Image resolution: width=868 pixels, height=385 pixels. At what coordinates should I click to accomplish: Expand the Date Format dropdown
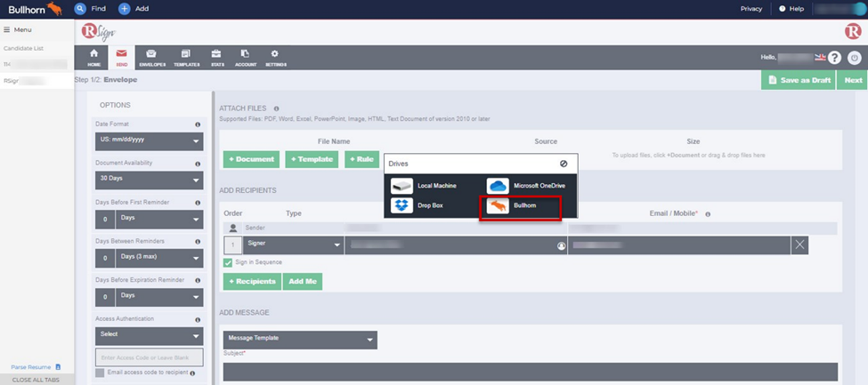150,141
